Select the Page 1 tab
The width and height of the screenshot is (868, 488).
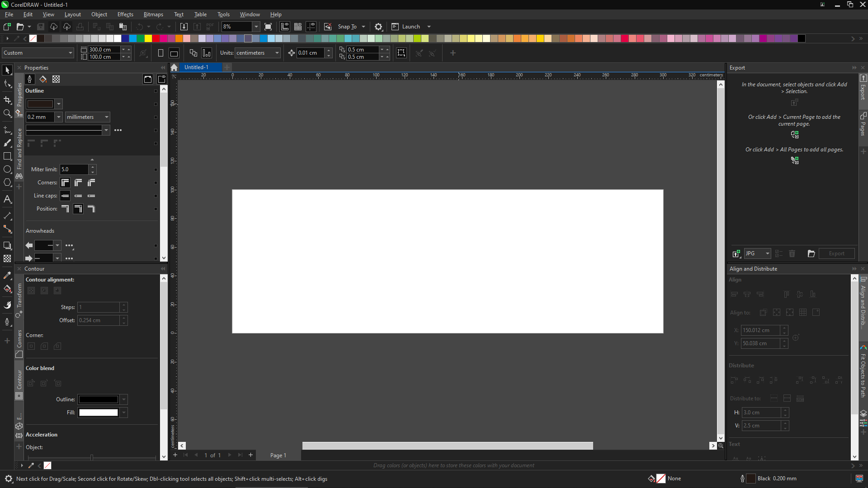pos(278,455)
